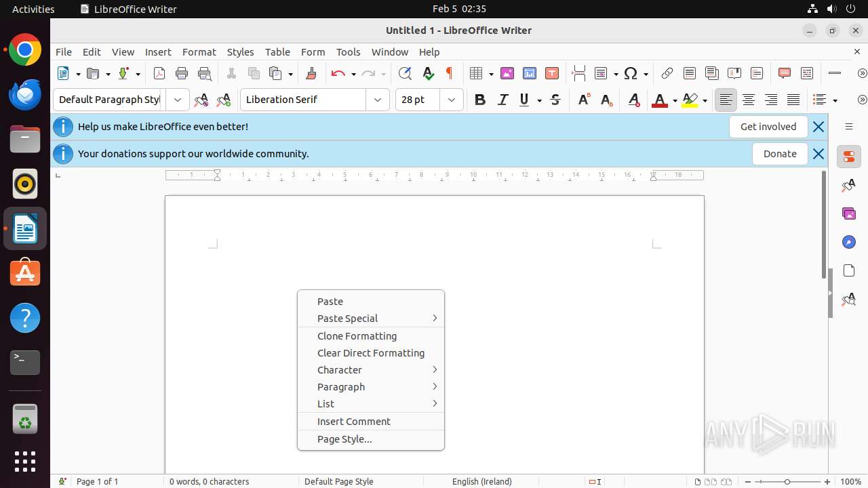This screenshot has height=488, width=868.
Task: Click Default Page Style in status bar
Action: 339,481
